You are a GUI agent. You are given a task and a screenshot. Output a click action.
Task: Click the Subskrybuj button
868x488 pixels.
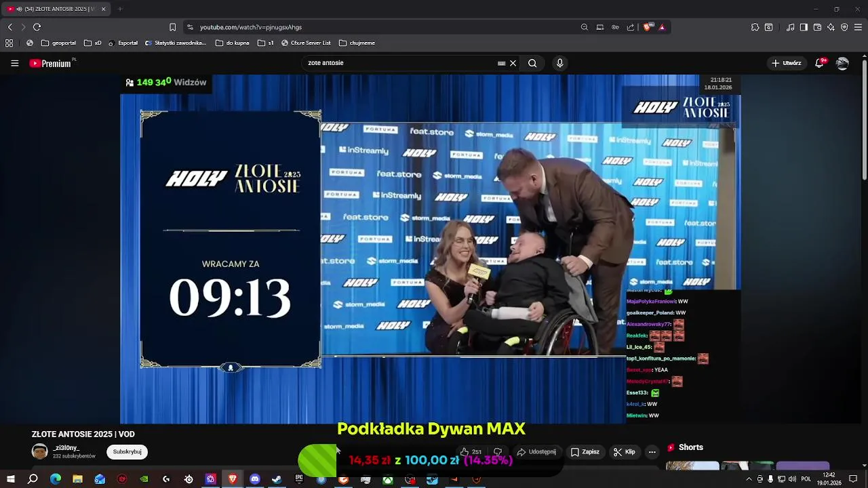point(127,452)
